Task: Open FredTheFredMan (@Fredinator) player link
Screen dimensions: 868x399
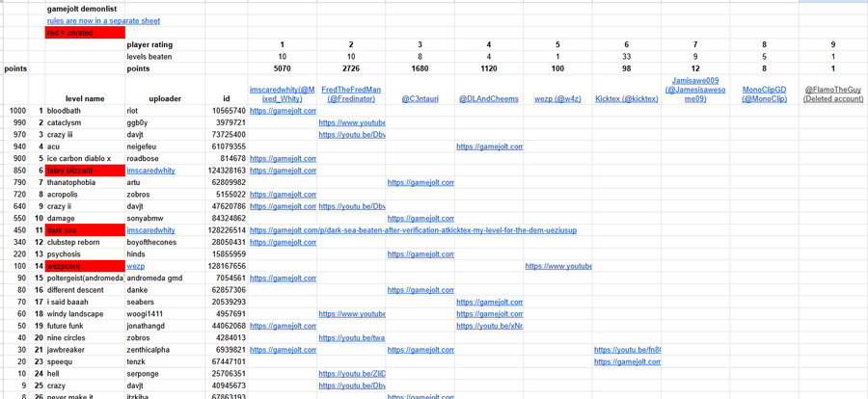Action: coord(351,94)
